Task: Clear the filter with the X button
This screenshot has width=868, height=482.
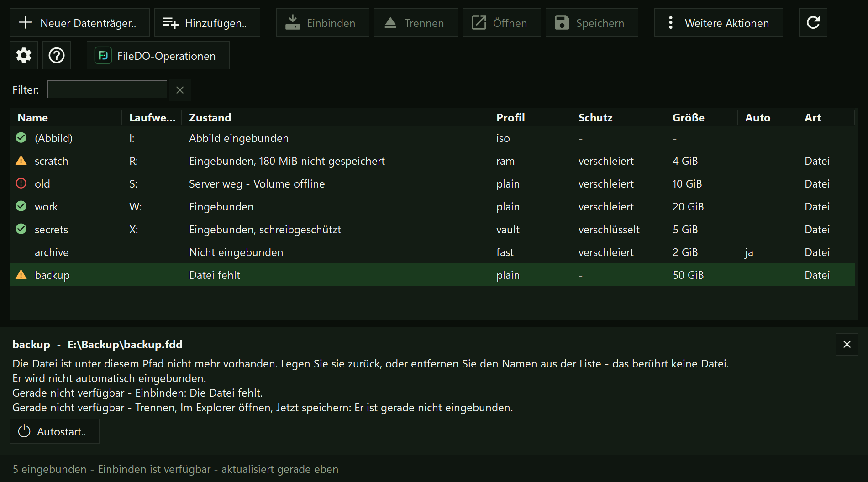Action: pos(180,90)
